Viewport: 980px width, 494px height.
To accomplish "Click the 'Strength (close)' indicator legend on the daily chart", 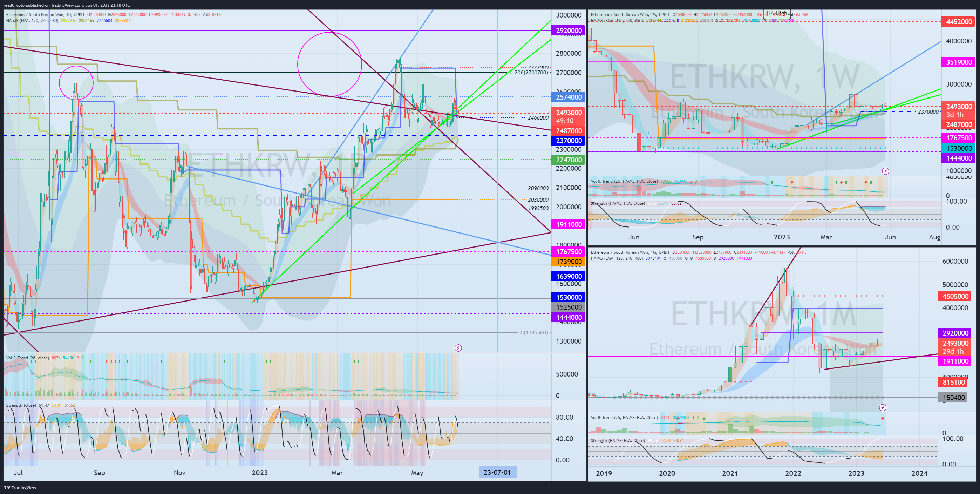I will point(21,405).
